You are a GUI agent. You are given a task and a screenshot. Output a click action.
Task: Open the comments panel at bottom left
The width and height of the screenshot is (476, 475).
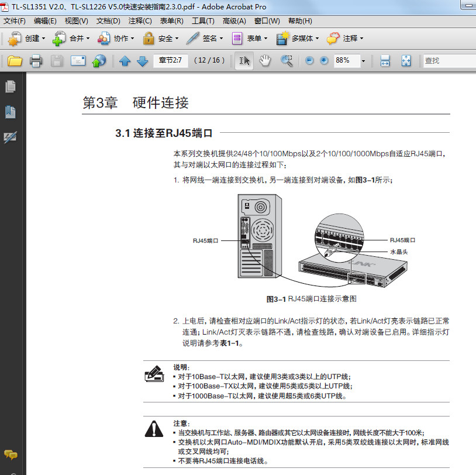(x=11, y=455)
